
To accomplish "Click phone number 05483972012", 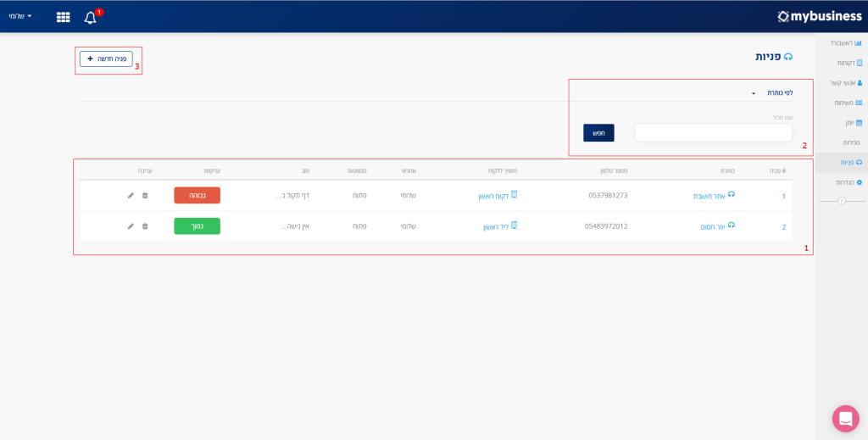I will [606, 226].
